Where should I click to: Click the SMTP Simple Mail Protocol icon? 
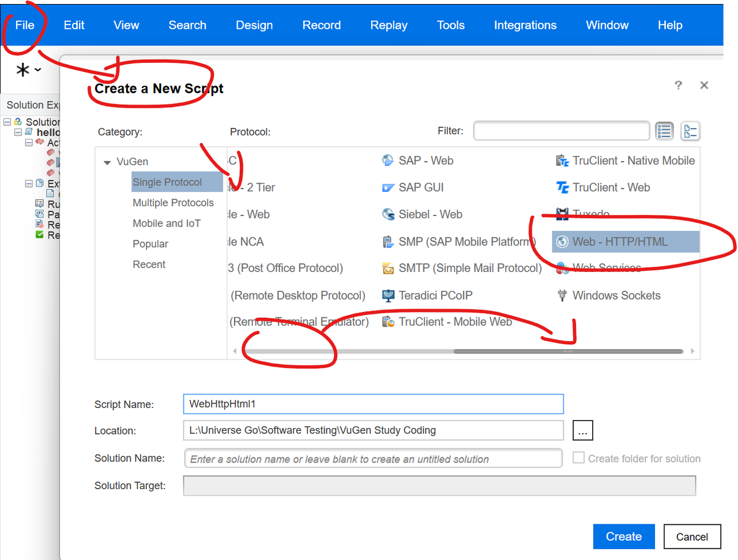click(388, 268)
